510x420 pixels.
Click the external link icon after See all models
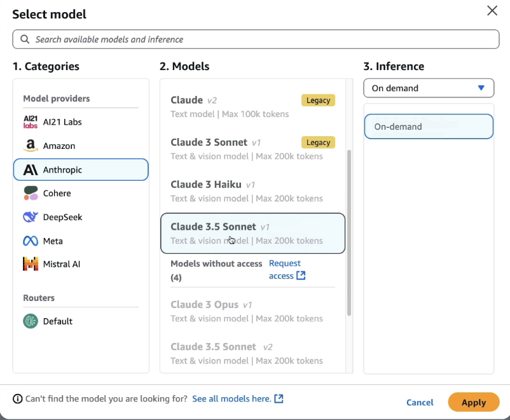pos(279,398)
